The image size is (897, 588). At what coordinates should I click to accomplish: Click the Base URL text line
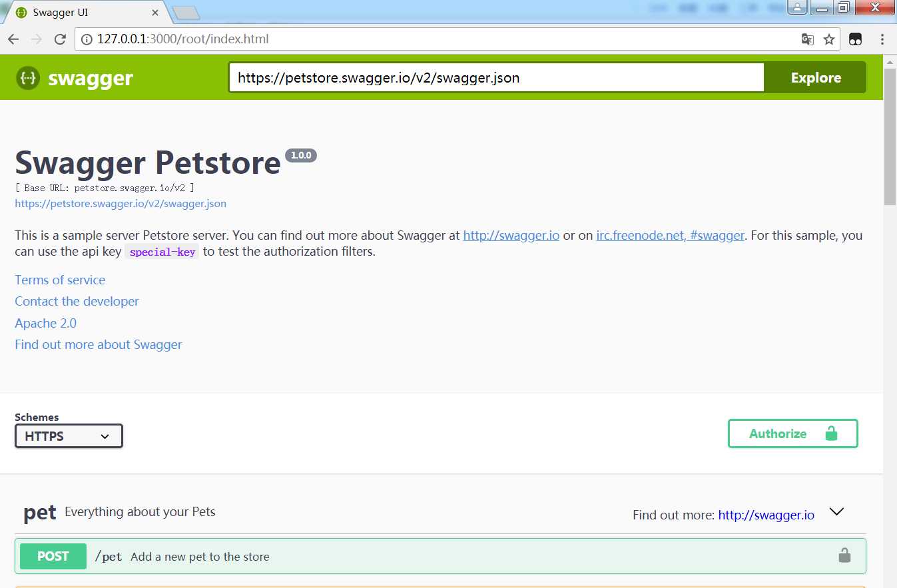105,188
